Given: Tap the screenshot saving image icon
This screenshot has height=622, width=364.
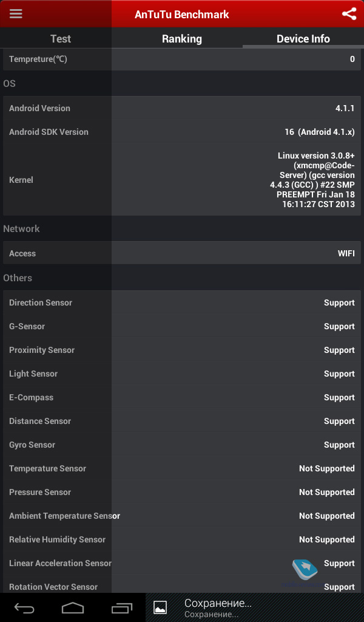Looking at the screenshot, I should click(160, 607).
